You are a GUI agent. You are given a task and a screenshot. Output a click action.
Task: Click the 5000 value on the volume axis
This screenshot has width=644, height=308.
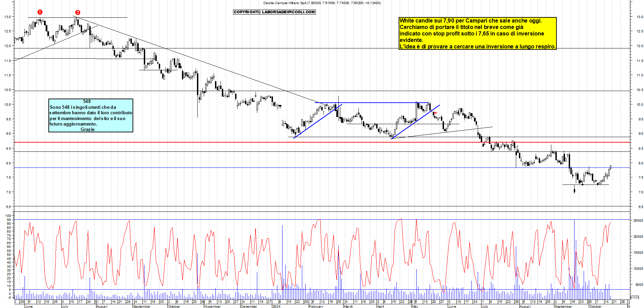click(x=639, y=284)
